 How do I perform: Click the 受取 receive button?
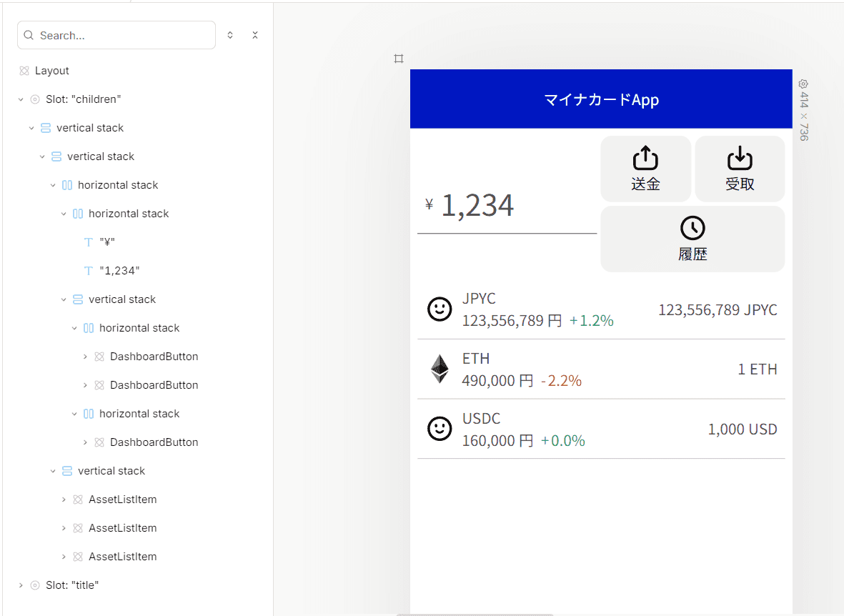740,169
